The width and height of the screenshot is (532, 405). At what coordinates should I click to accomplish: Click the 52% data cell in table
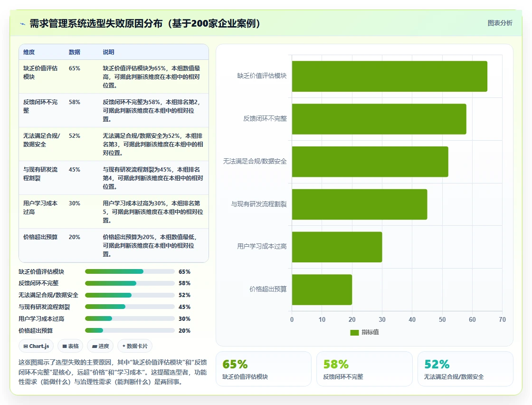click(x=74, y=136)
